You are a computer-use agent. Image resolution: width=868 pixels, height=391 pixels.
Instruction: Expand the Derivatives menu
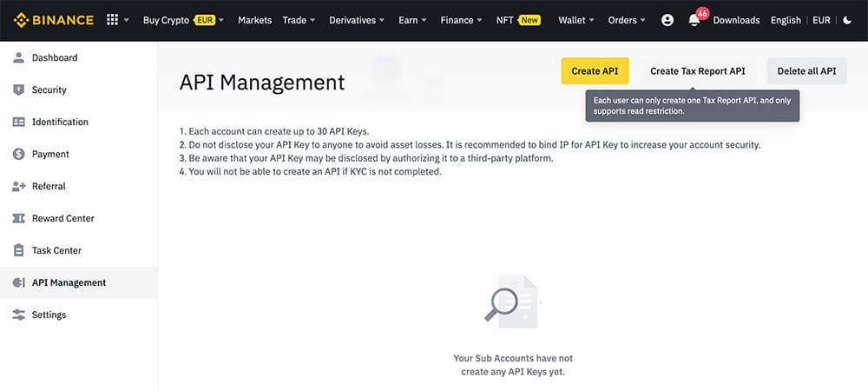357,20
